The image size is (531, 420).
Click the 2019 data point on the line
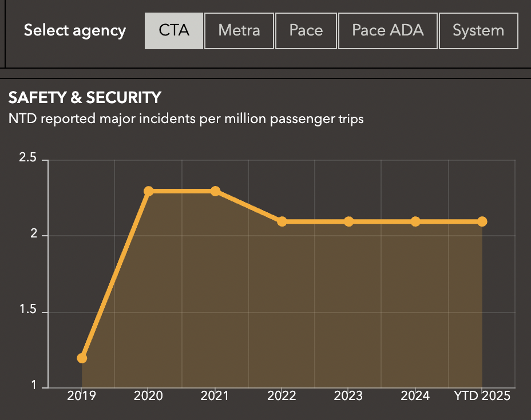coord(82,358)
